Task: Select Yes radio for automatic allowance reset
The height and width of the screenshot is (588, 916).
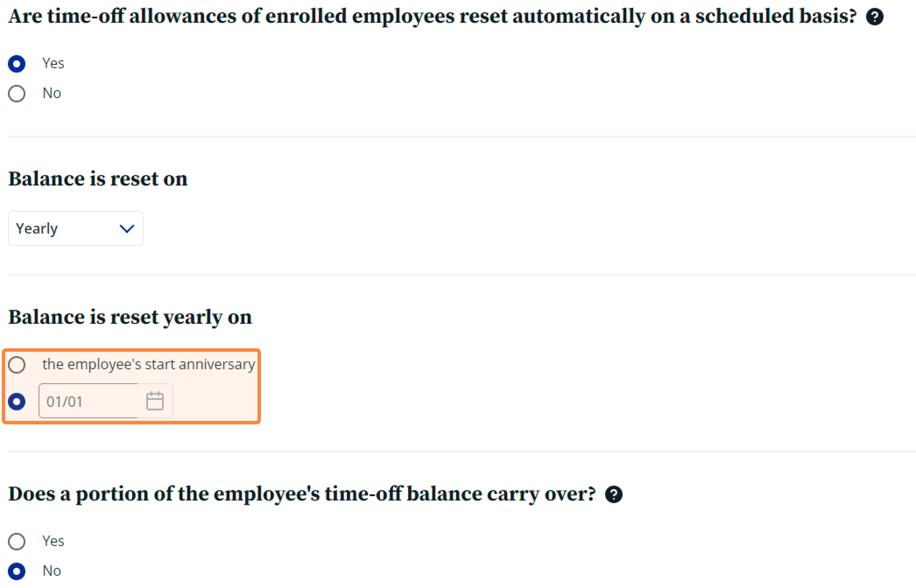Action: [x=17, y=64]
